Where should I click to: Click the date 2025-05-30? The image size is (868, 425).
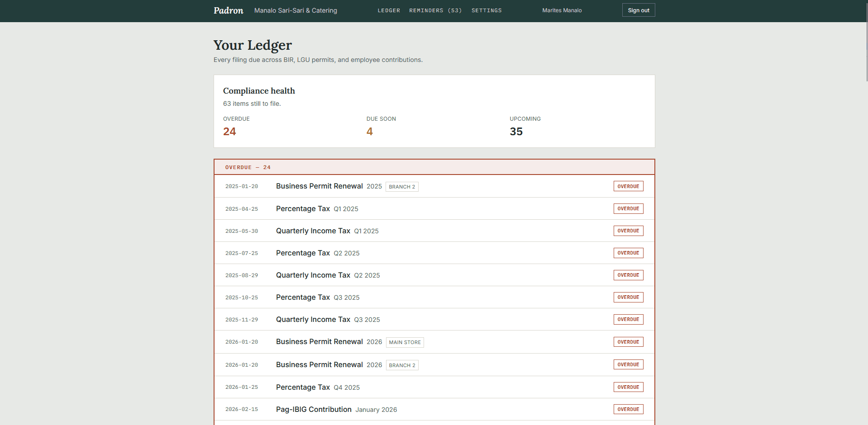pyautogui.click(x=242, y=231)
